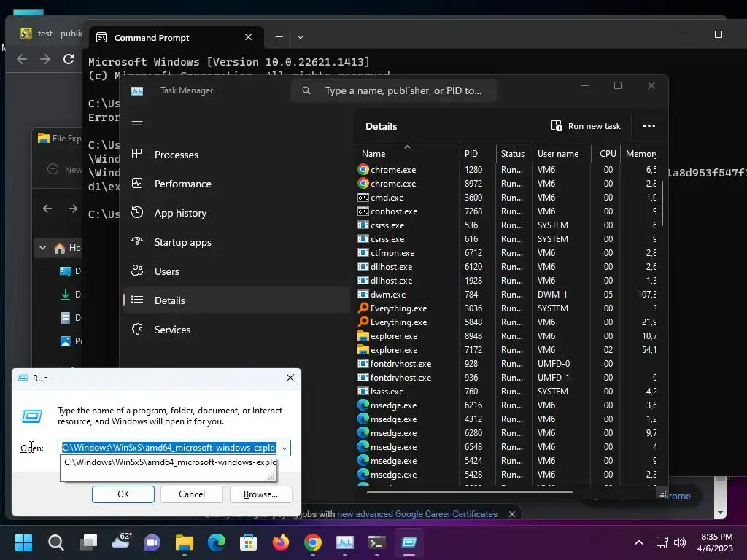The image size is (747, 560).
Task: Click Task Manager horizontal scrollbar
Action: point(469,492)
